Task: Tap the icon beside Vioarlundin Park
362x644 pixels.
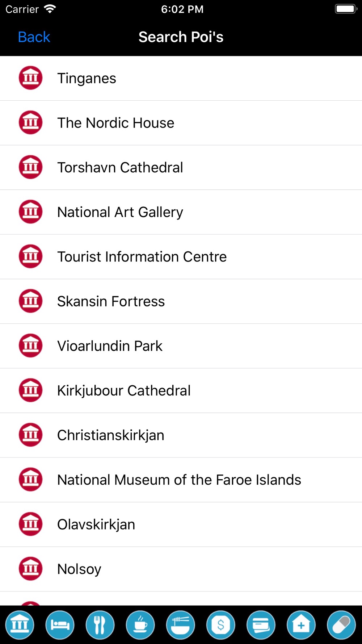Action: click(30, 346)
